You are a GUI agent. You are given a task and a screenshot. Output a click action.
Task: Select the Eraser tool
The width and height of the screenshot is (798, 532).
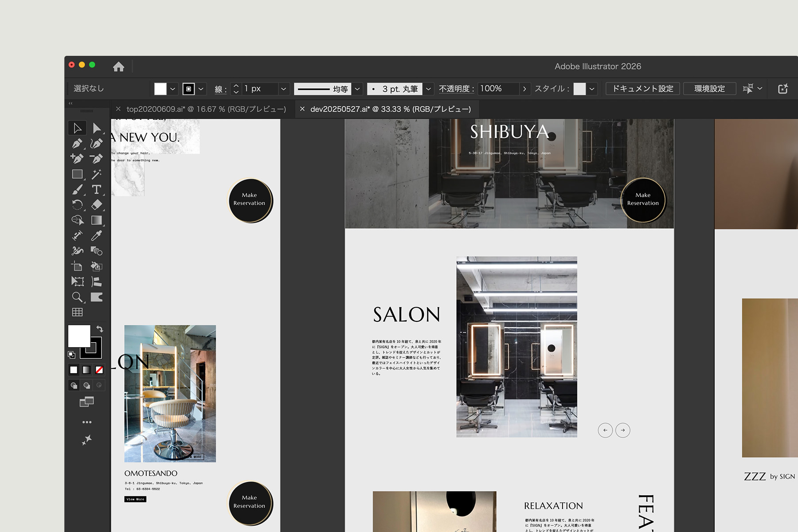click(x=96, y=204)
